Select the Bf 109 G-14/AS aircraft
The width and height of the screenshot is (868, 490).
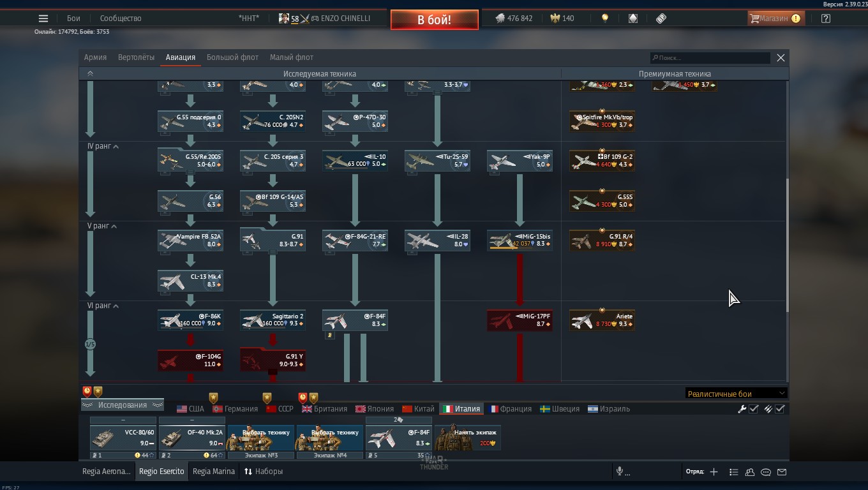click(x=273, y=201)
